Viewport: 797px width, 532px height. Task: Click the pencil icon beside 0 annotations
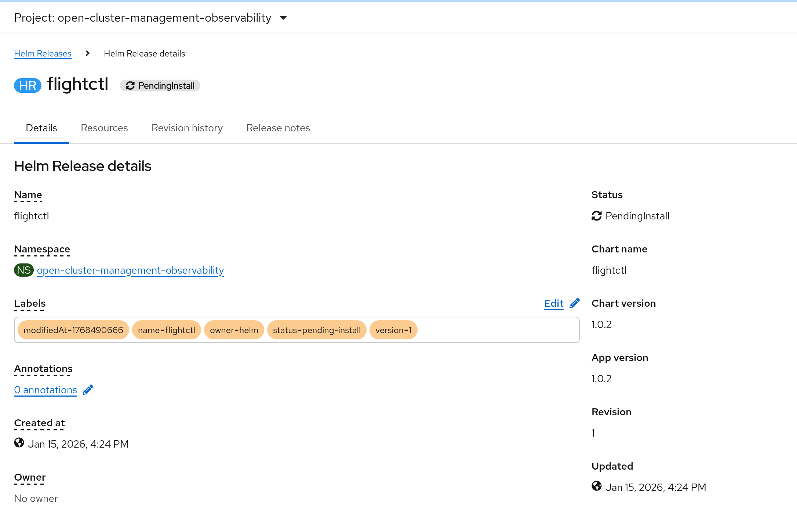(88, 390)
